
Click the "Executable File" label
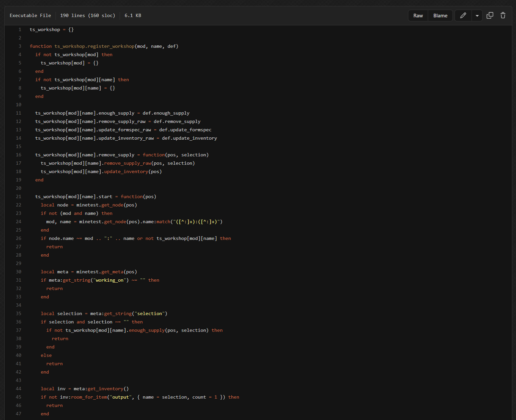tap(30, 15)
